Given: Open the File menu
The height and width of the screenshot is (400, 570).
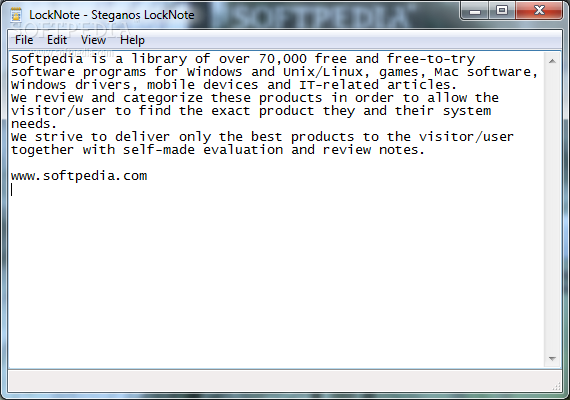Looking at the screenshot, I should (x=24, y=40).
